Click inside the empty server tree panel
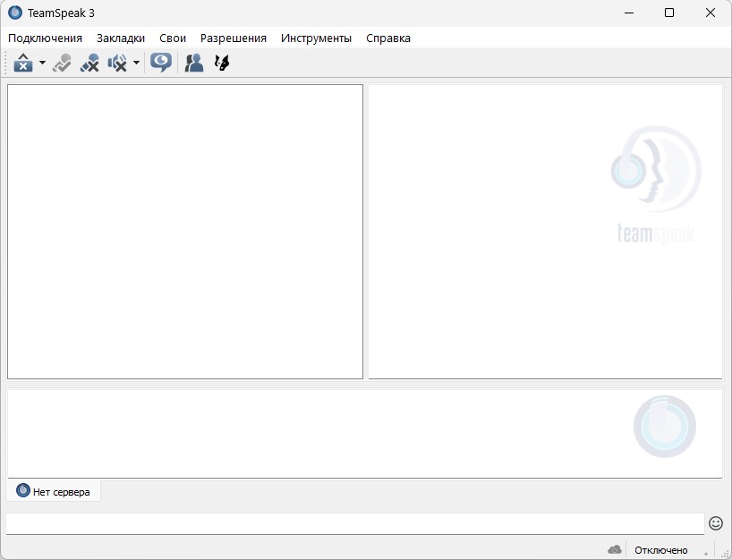The image size is (732, 560). coord(185,232)
